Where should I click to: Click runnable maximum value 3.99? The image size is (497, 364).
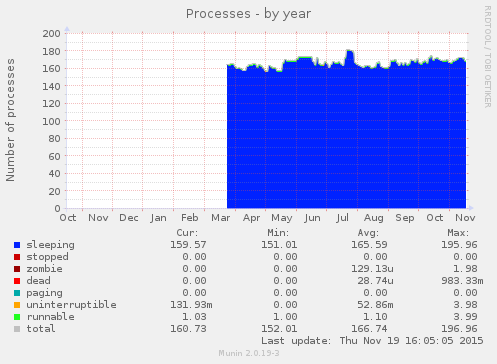click(466, 317)
